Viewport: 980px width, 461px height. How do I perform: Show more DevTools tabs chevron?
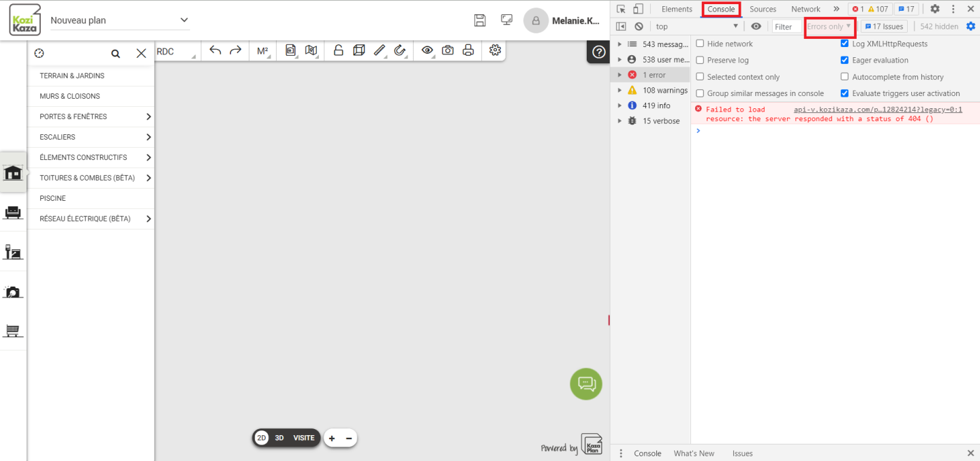click(836, 9)
